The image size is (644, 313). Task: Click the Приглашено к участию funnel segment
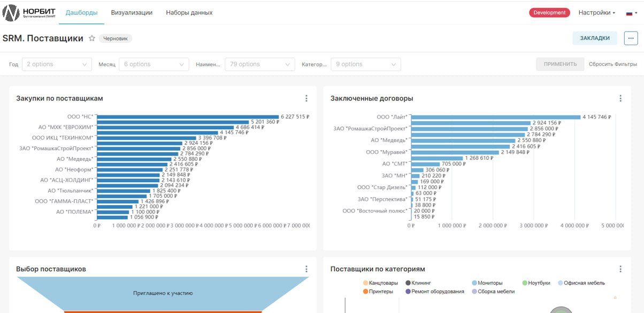[x=163, y=293]
